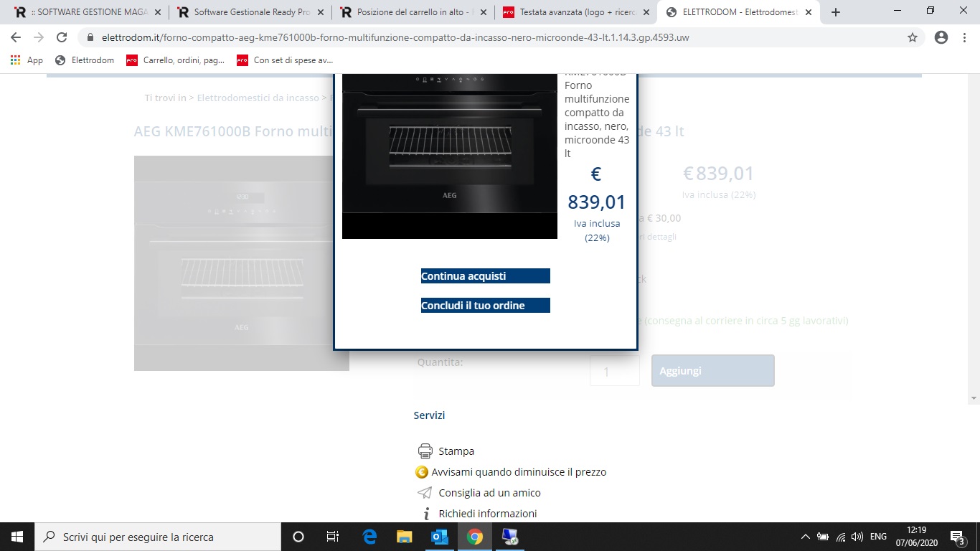Close the Software Gestionale Ready Pro tab
The image size is (980, 551).
319,12
